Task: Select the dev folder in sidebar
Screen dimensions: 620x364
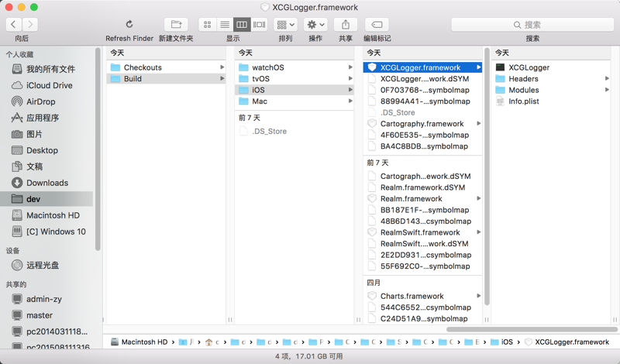Action: click(x=47, y=199)
